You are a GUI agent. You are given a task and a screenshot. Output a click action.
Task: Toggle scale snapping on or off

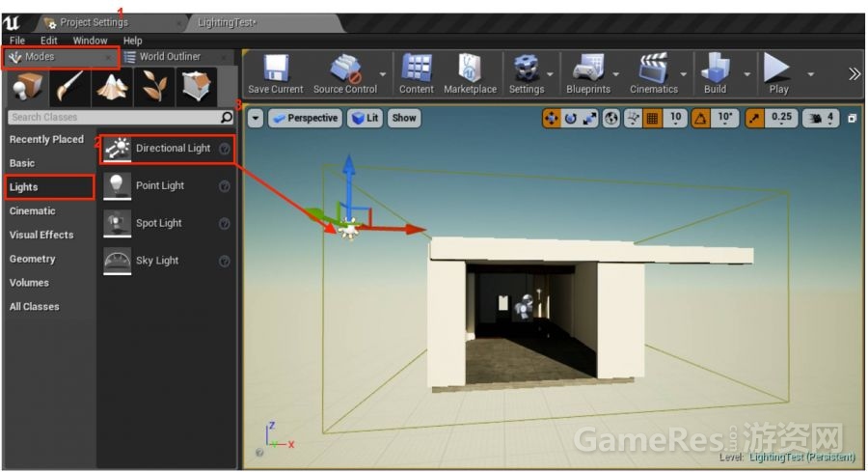(754, 118)
